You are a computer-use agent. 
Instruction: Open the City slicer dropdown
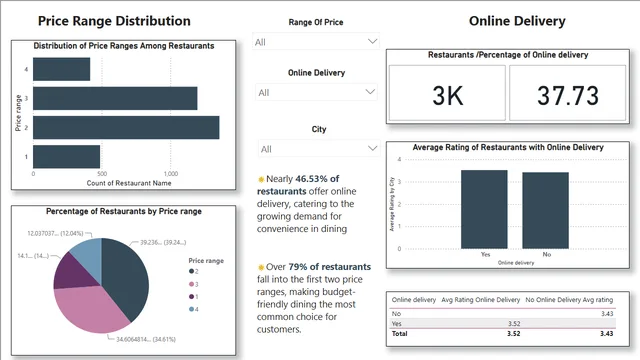click(x=318, y=149)
